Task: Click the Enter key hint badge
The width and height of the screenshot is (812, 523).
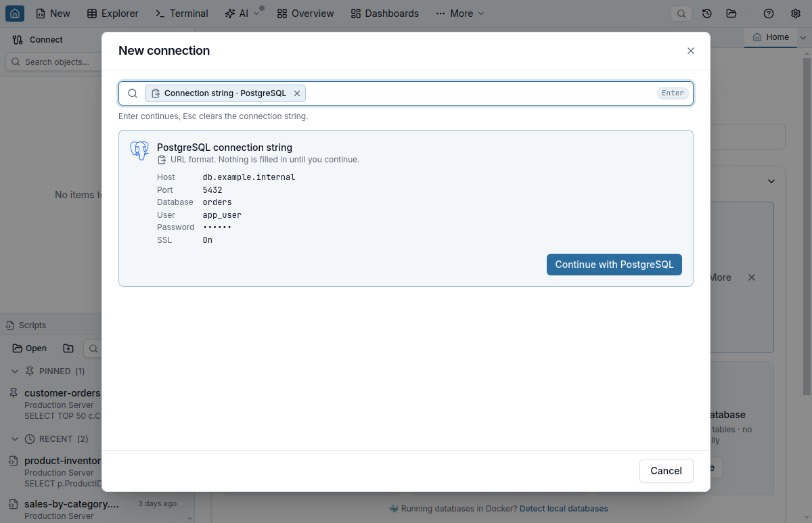Action: (x=673, y=93)
